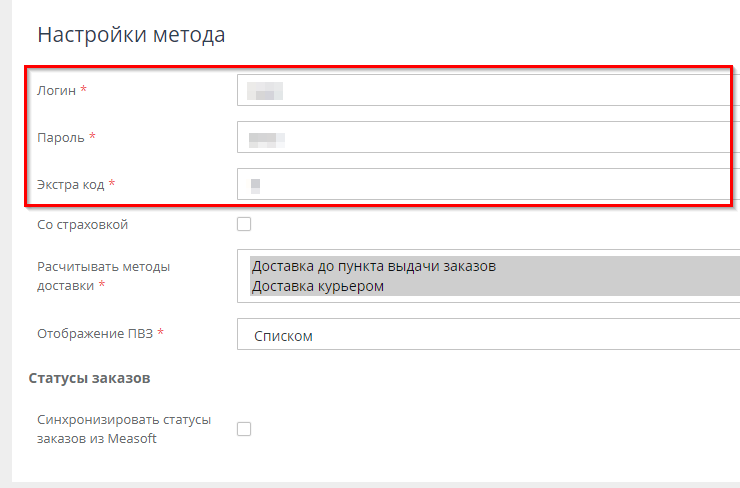Viewport: 740px width, 488px height.
Task: Select Доставка до пункта выдачи заказов option
Action: 374,266
